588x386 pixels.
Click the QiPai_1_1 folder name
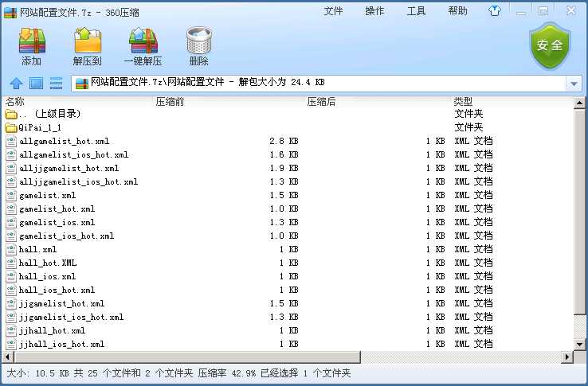click(x=40, y=127)
